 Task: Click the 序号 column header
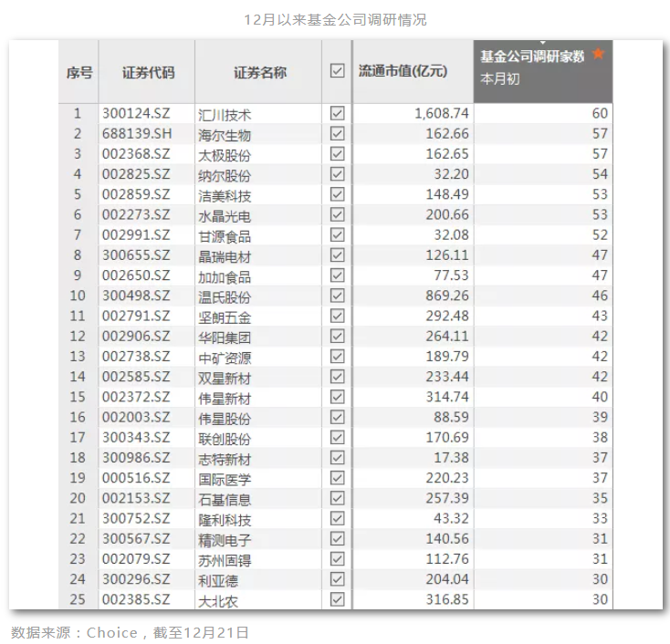point(79,72)
